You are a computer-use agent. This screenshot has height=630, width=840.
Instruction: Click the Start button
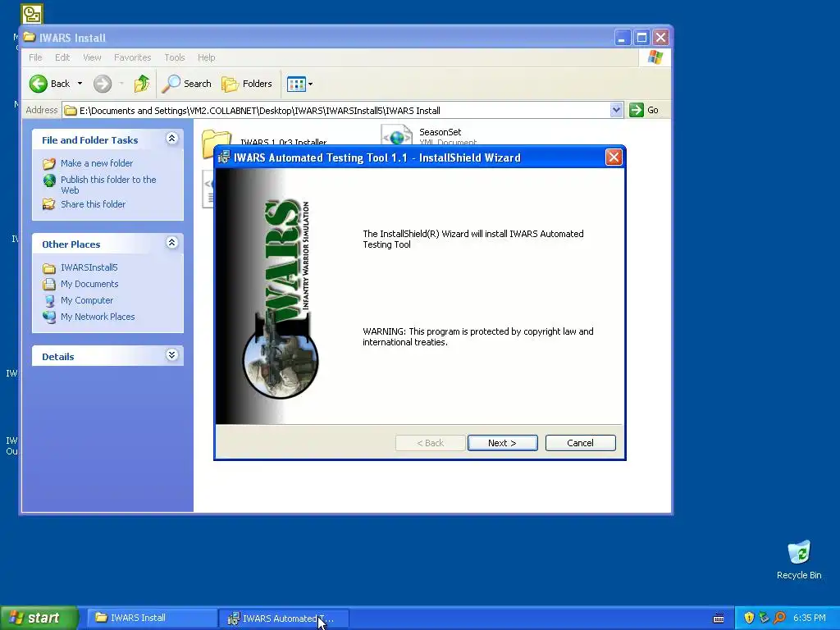point(39,618)
